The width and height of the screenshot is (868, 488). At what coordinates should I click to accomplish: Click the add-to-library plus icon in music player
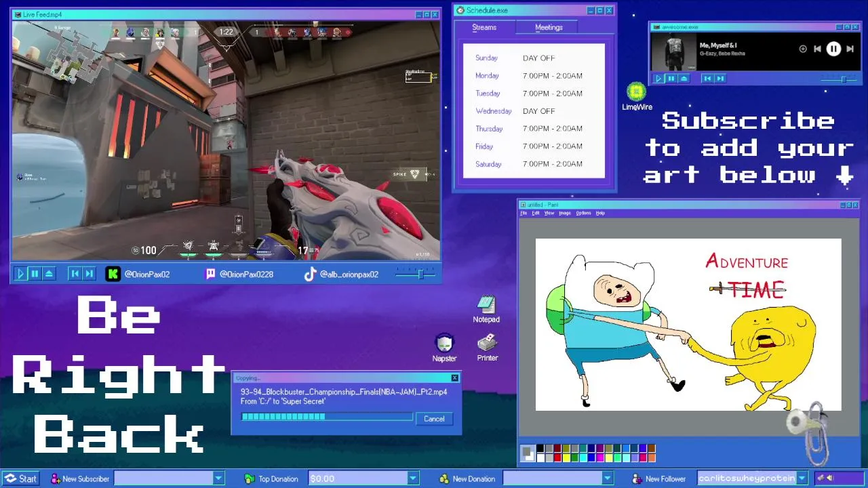803,49
